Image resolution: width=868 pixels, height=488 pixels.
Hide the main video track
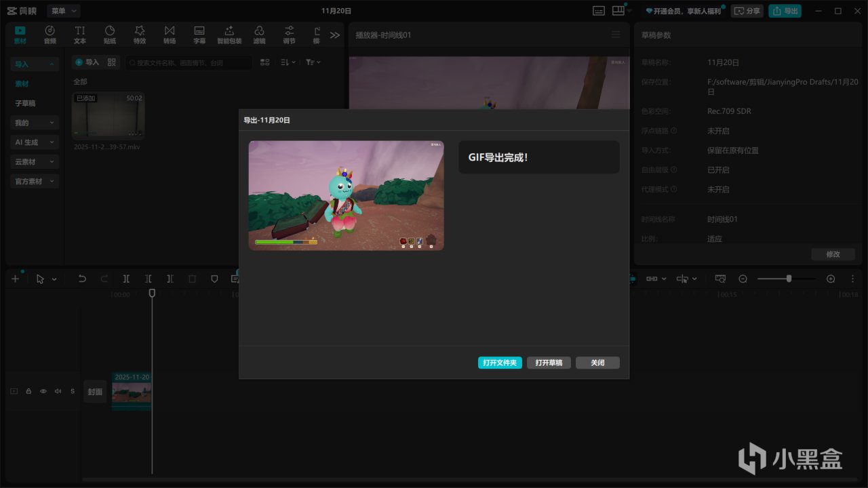point(43,391)
